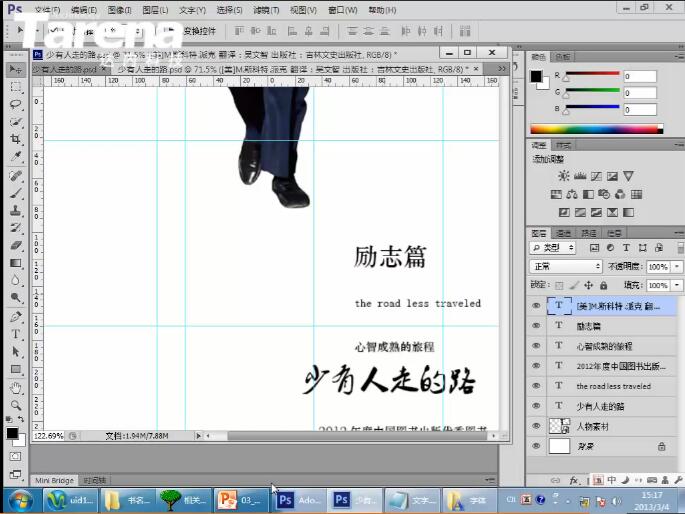
Task: Add Color Balance adjustment layer
Action: (572, 194)
